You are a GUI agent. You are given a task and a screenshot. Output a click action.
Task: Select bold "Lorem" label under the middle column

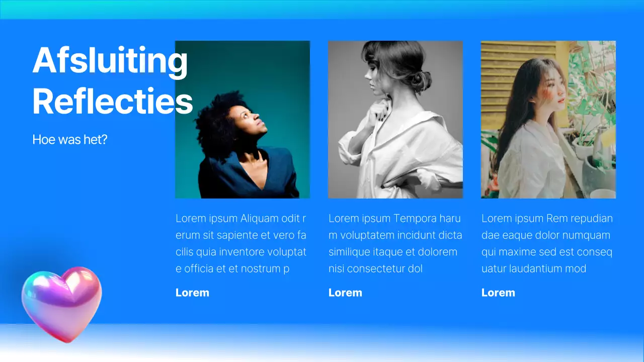(345, 293)
